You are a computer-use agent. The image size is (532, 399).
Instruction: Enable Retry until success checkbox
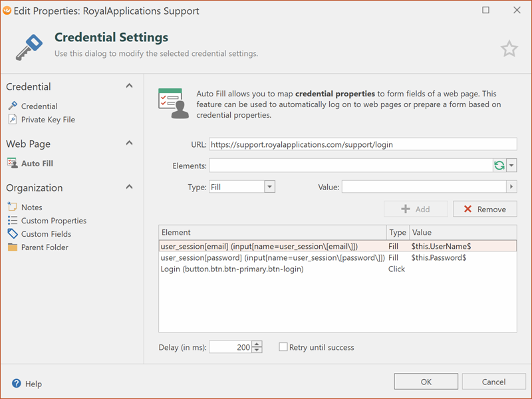283,347
